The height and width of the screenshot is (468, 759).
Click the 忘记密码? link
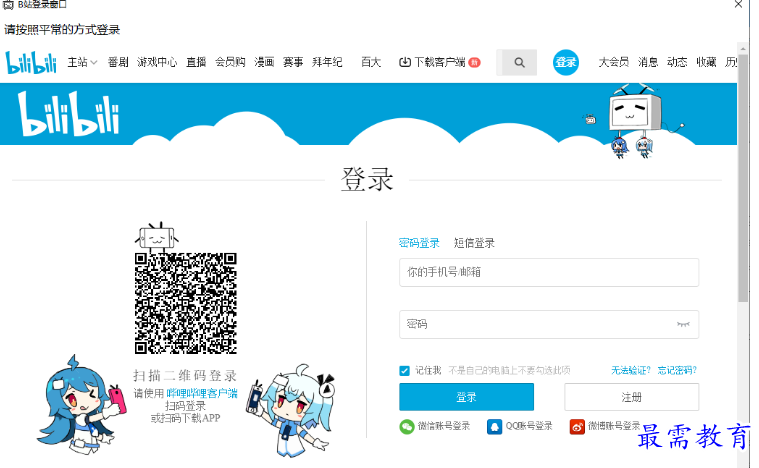coord(677,371)
